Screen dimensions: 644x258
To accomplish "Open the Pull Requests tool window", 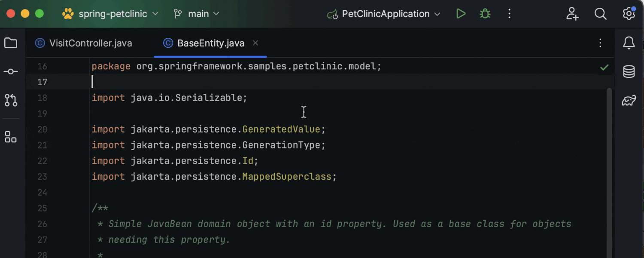I will coord(11,100).
